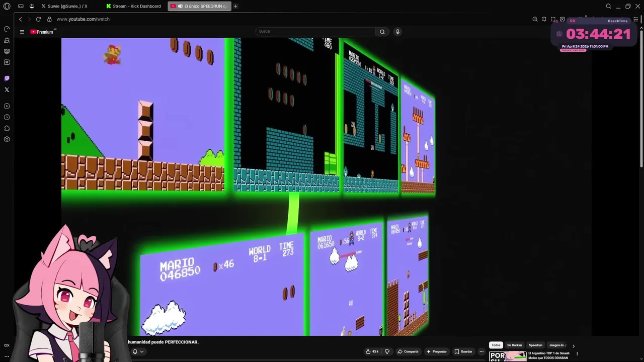Go to YouTube Premium home logo

coord(43,32)
